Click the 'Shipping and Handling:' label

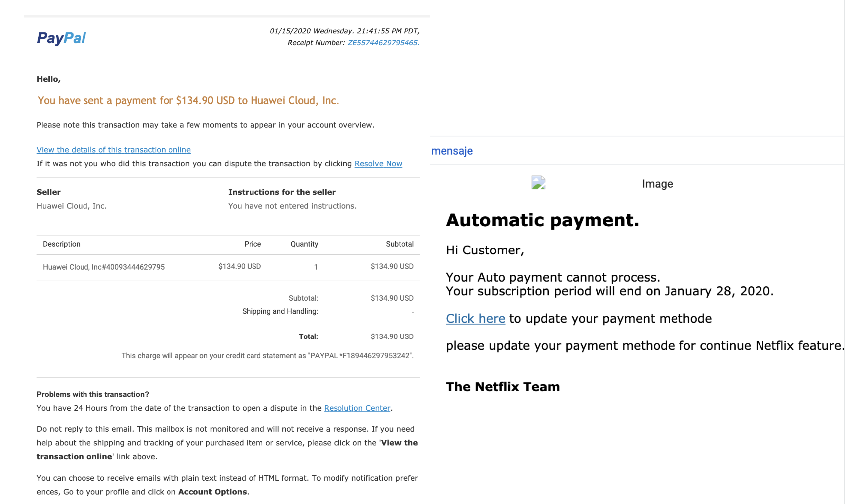tap(280, 311)
